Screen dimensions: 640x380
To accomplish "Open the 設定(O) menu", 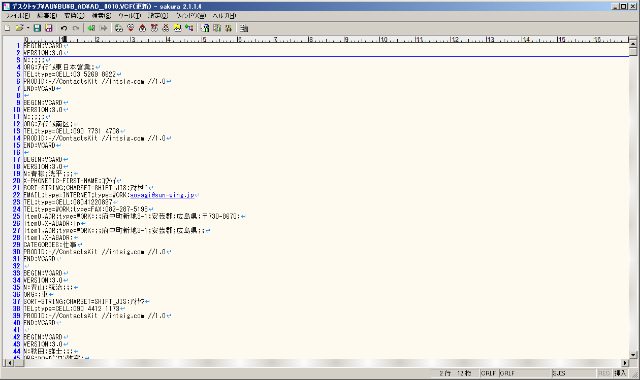I will pos(158,16).
